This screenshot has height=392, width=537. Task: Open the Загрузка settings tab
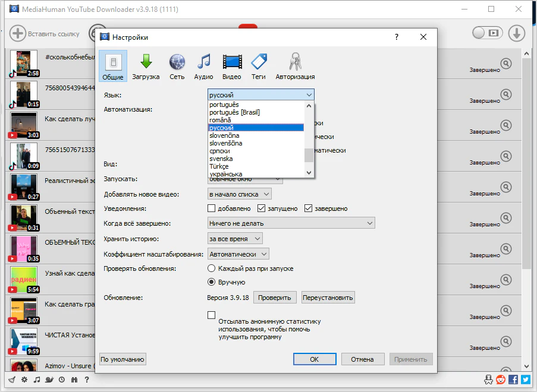click(x=146, y=66)
